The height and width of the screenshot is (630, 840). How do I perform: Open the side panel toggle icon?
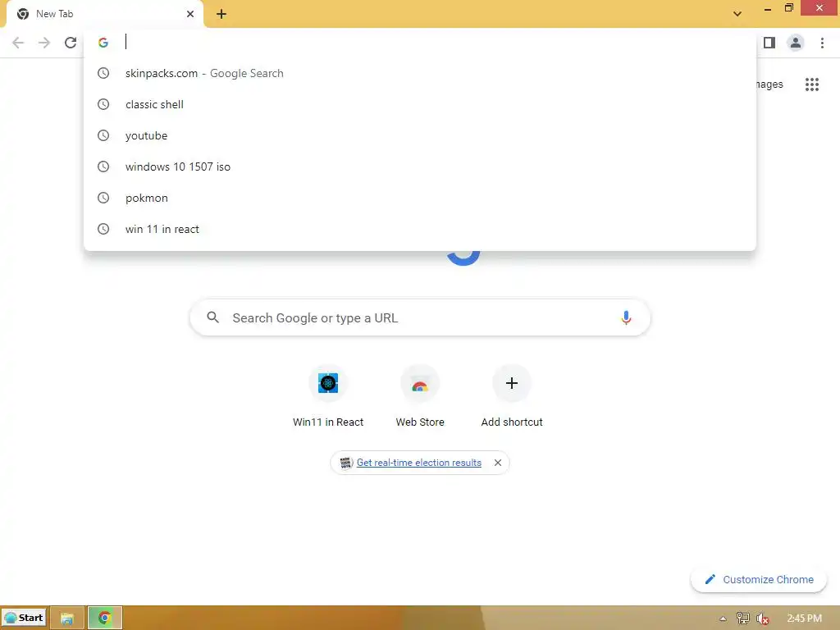coord(769,43)
